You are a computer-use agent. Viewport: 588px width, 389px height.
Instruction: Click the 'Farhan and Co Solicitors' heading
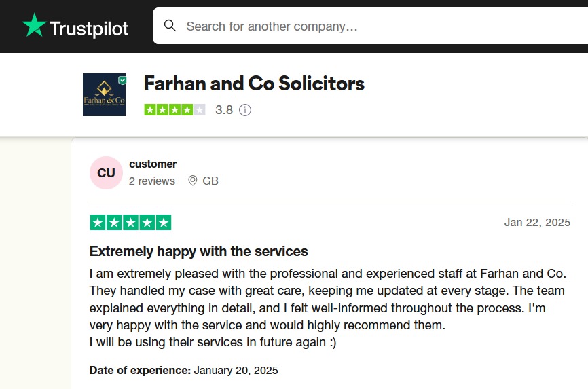(x=254, y=84)
